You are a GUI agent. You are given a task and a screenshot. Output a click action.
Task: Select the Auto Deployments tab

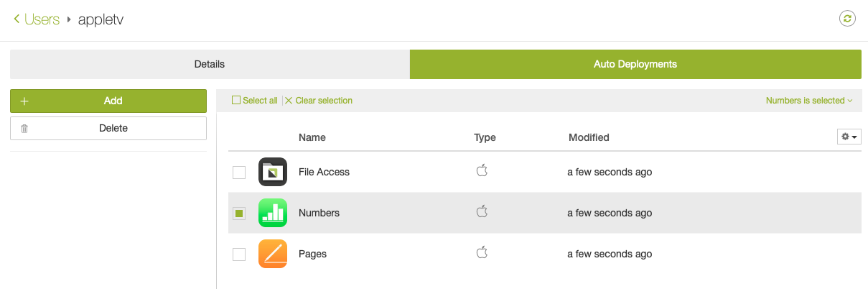point(635,64)
